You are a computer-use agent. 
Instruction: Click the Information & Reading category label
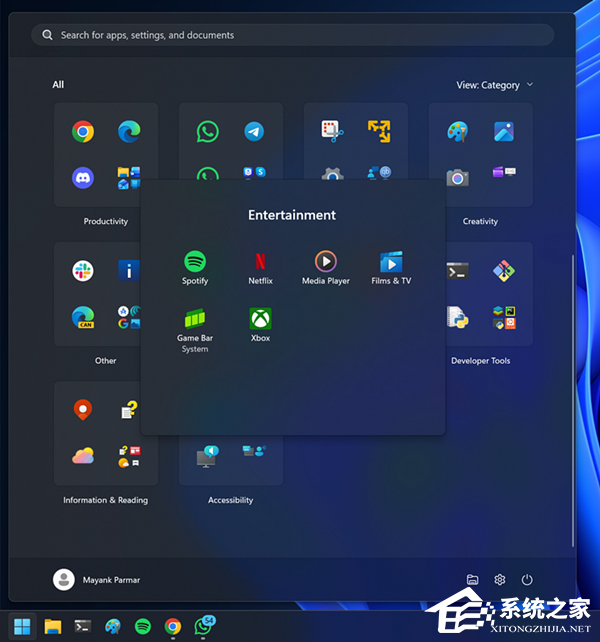click(x=106, y=500)
